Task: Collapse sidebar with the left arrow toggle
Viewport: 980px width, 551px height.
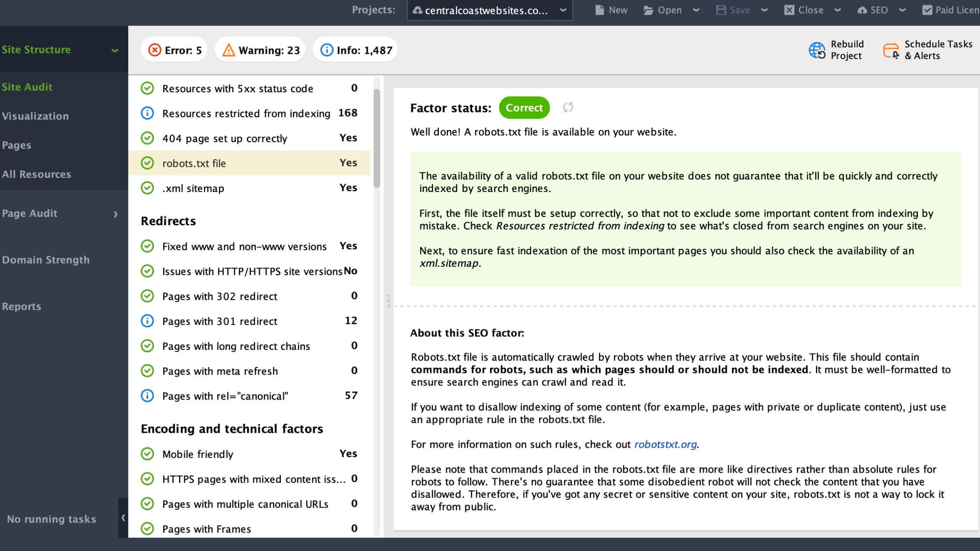Action: point(123,518)
